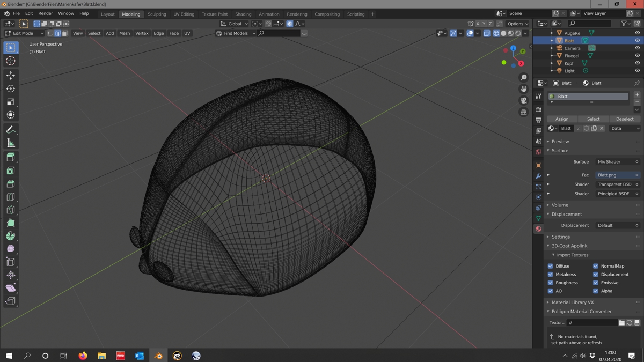Open the Edit Mode dropdown
The height and width of the screenshot is (362, 644).
(x=25, y=33)
